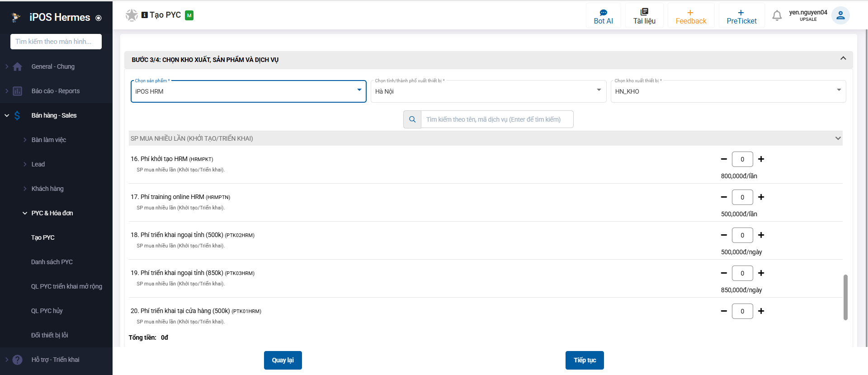Expand the Bàn làm việc submenu
This screenshot has width=868, height=375.
click(25, 140)
